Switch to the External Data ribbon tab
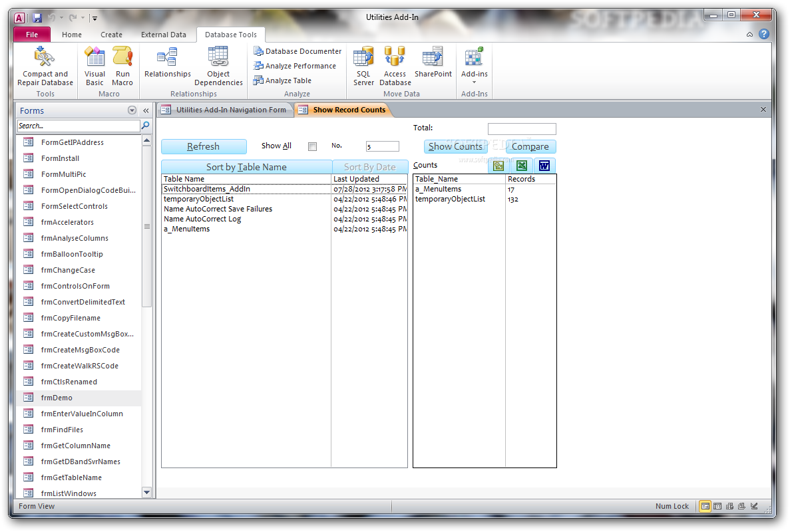790x532 pixels. pyautogui.click(x=163, y=35)
